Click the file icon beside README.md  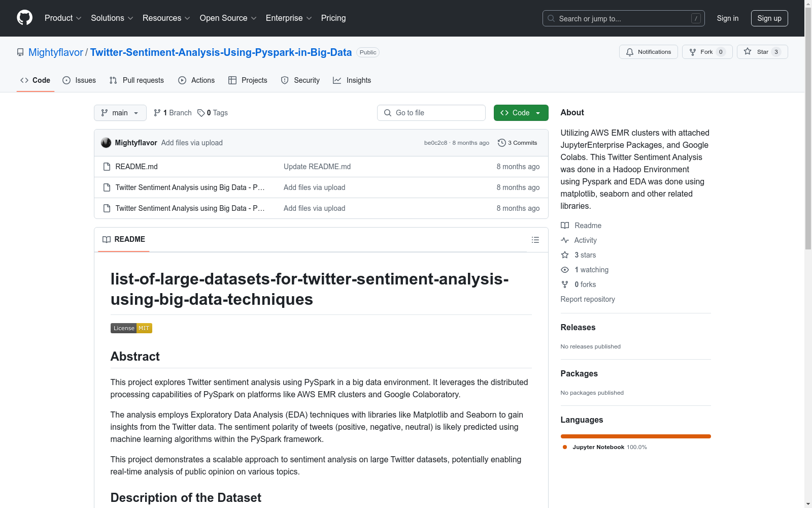coord(107,167)
